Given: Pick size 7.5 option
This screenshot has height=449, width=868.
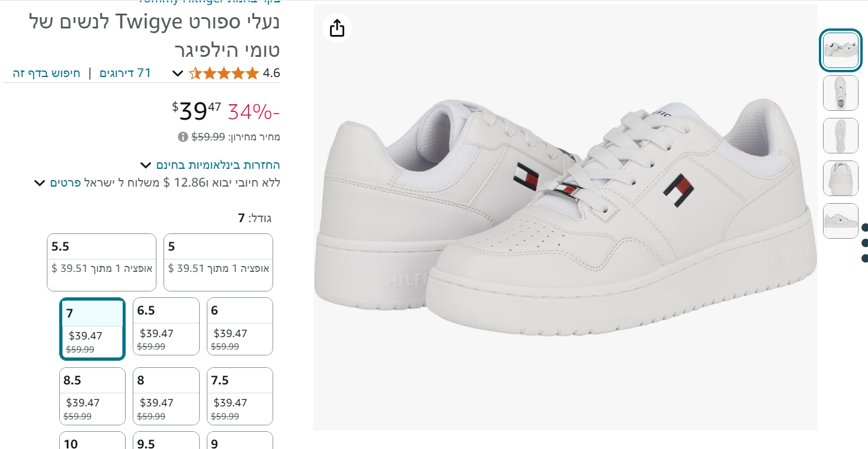Looking at the screenshot, I should tap(239, 396).
